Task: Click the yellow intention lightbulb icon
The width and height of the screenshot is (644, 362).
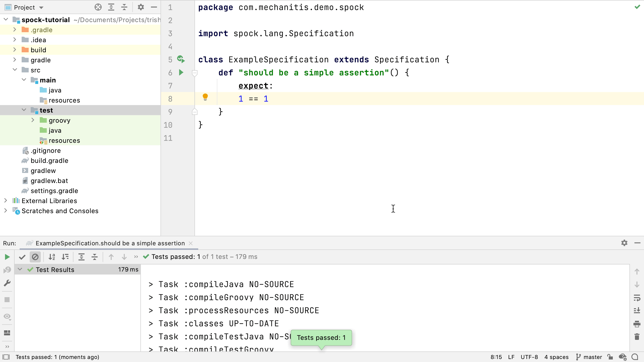Action: pos(205,97)
